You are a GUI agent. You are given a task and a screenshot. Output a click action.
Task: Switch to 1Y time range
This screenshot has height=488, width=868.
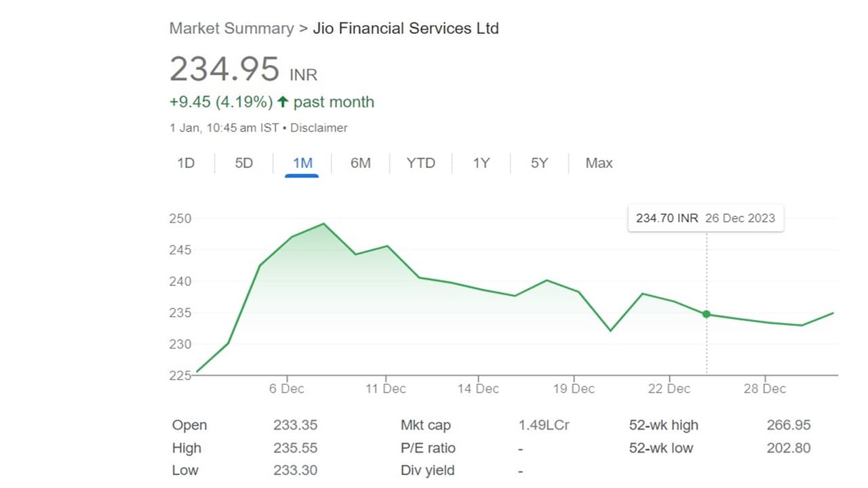coord(481,163)
